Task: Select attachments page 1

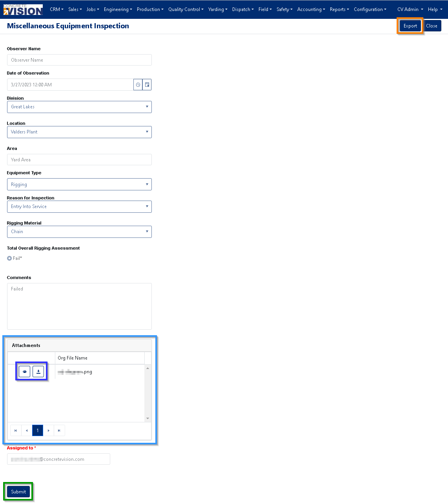Action: [x=38, y=431]
